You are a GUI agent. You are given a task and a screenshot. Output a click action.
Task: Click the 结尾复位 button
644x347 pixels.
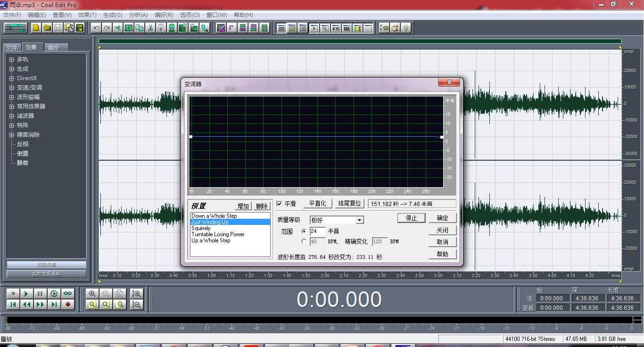tap(350, 204)
